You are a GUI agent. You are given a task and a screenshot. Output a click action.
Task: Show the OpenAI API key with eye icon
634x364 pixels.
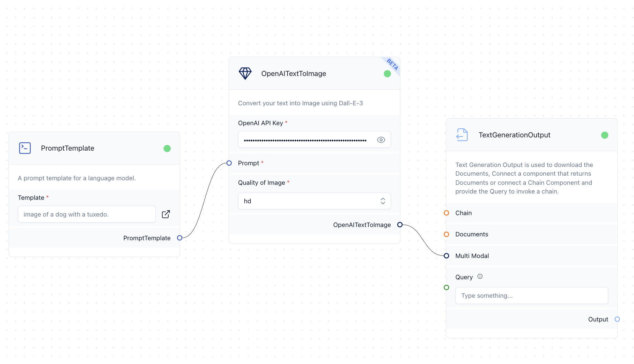[x=381, y=140]
